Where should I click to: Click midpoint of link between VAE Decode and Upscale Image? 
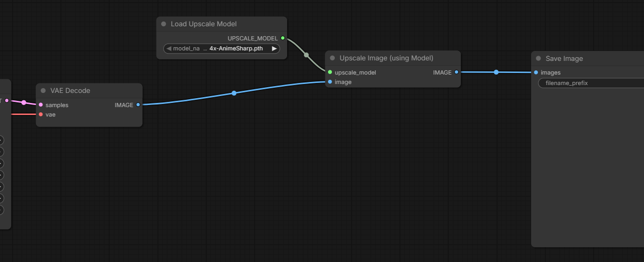click(x=234, y=93)
